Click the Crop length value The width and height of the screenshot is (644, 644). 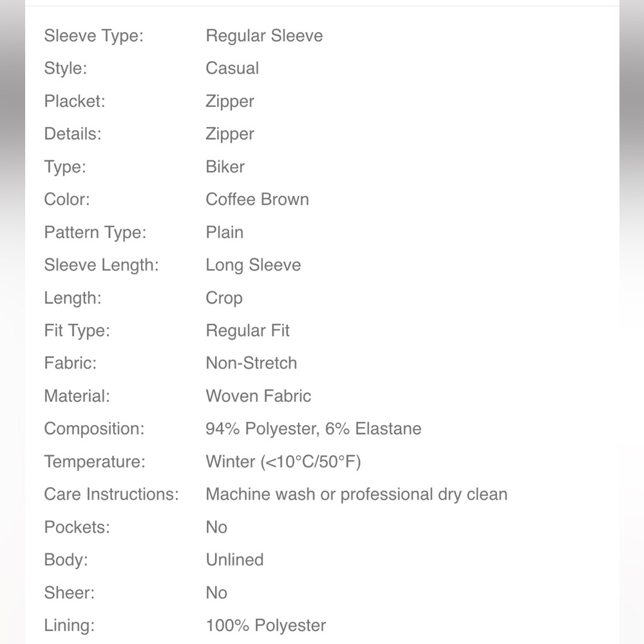224,299
